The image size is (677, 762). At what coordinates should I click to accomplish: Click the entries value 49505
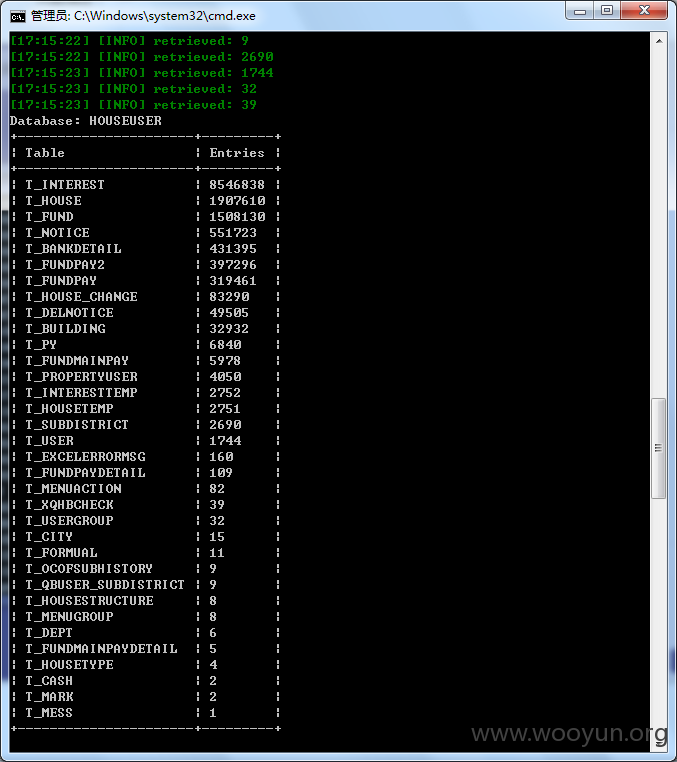click(x=229, y=313)
